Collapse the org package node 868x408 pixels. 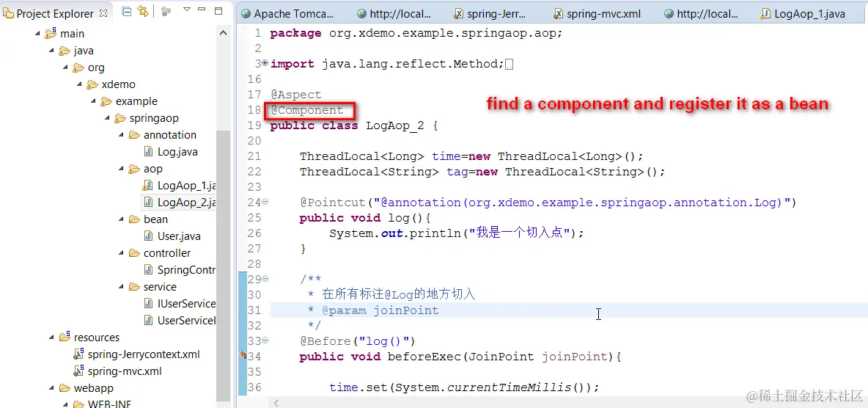(66, 68)
